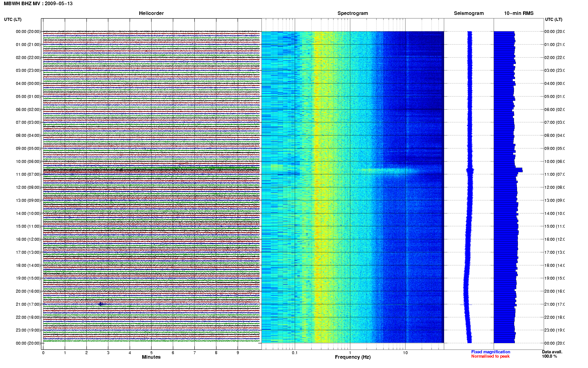This screenshot has height=368, width=588.
Task: Click the '22:00 (18:00)' left time label
Action: (x=28, y=317)
